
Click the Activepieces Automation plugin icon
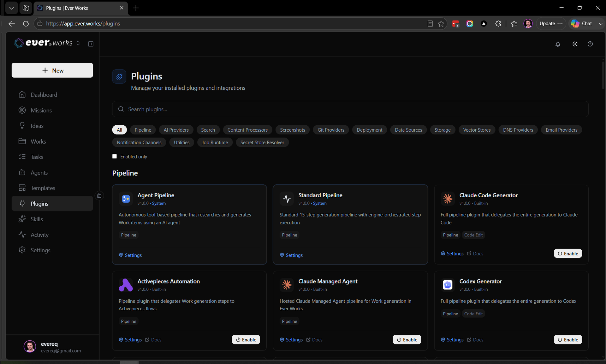pyautogui.click(x=126, y=285)
